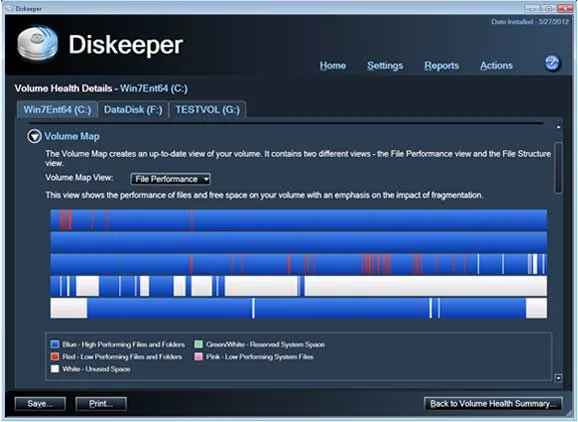Click the Diskeeper disk logo icon
Viewport: 578px width, 422px height.
38,43
